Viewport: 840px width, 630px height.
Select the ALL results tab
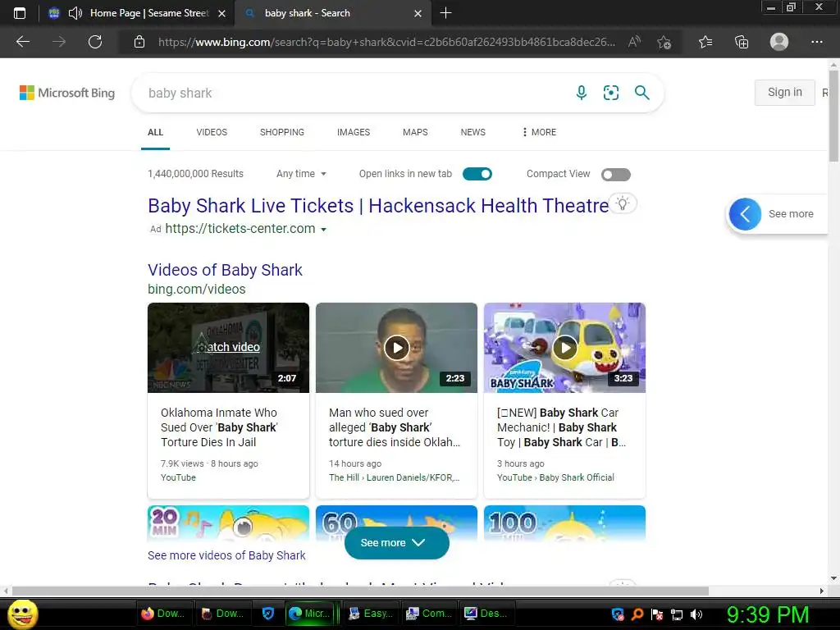point(155,132)
